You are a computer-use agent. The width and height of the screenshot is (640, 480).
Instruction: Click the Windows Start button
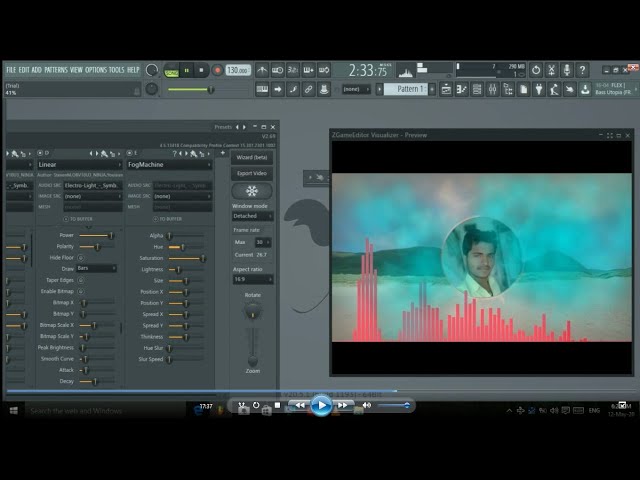click(13, 411)
